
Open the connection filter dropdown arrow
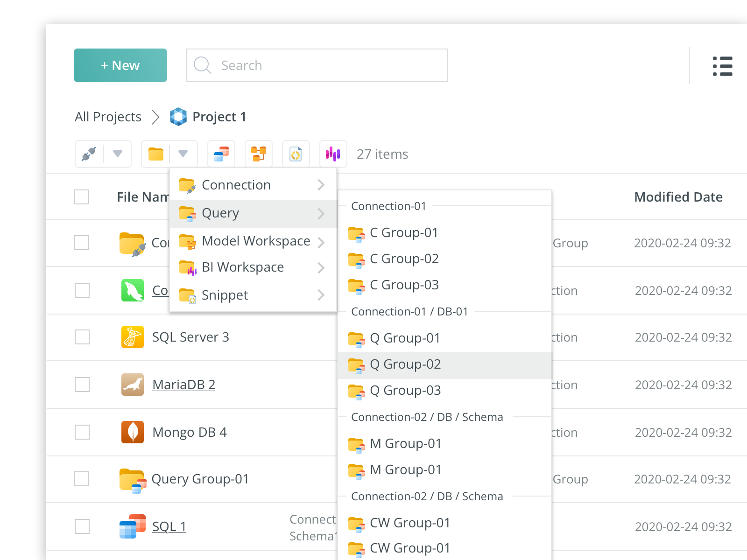[118, 154]
